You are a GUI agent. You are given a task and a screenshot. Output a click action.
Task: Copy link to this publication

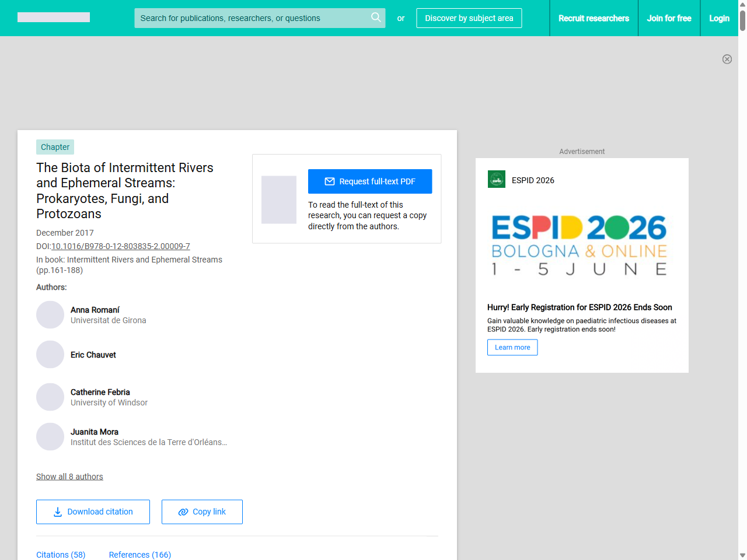pos(202,512)
